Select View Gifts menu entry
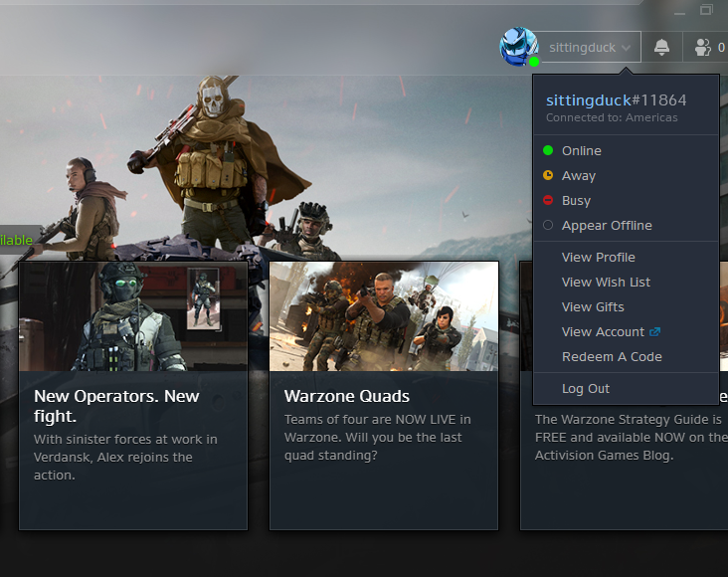The width and height of the screenshot is (728, 577). (x=626, y=307)
